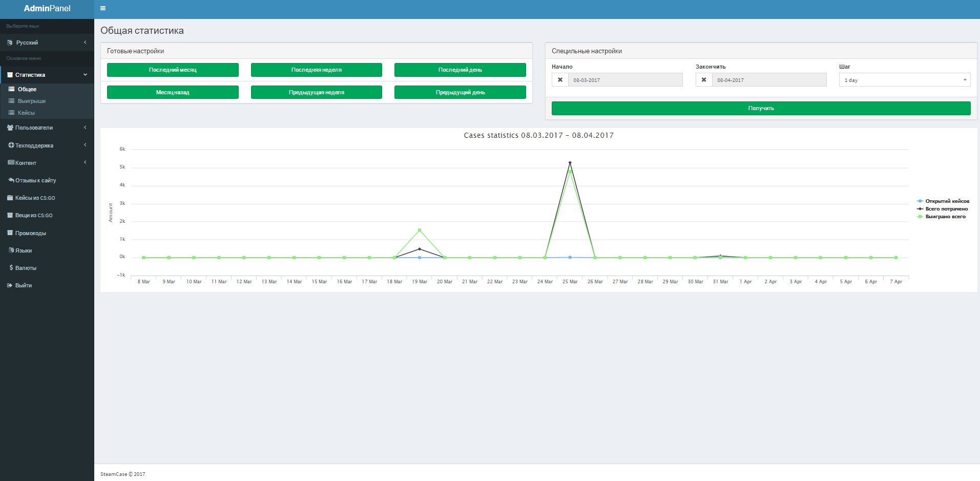Screen dimensions: 980x481
Task: Open the Валюты menu item
Action: pos(47,268)
